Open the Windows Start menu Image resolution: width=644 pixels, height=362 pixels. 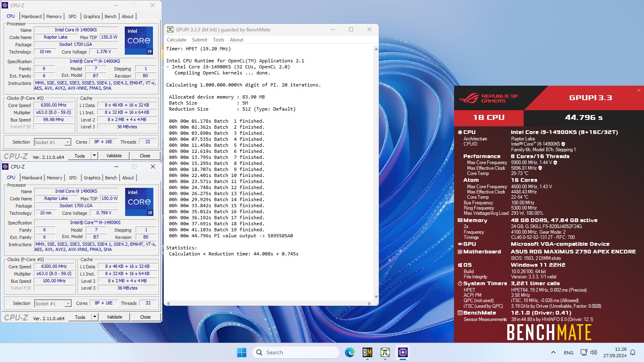(242, 352)
